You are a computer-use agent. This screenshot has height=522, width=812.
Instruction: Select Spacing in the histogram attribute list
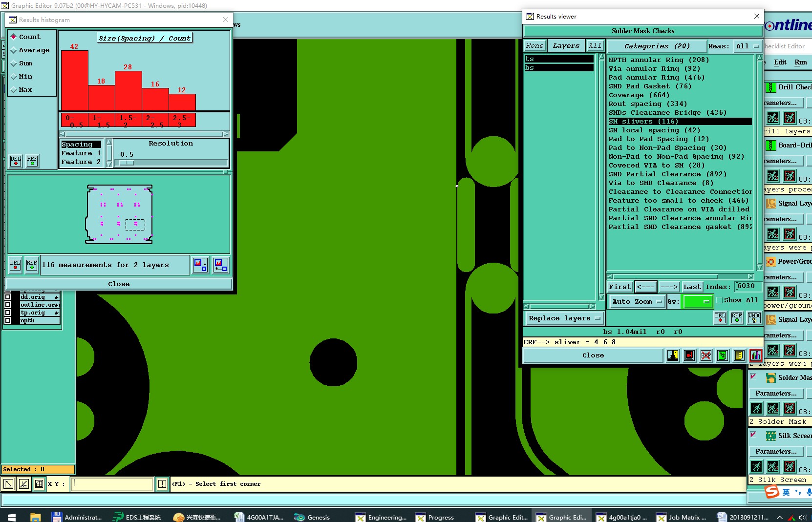[x=81, y=145]
